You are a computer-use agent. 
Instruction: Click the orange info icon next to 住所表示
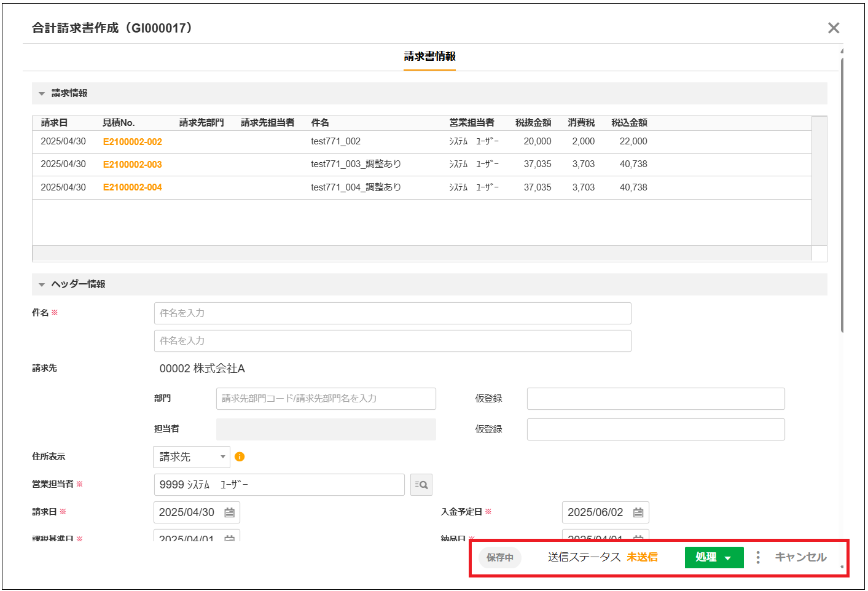240,456
